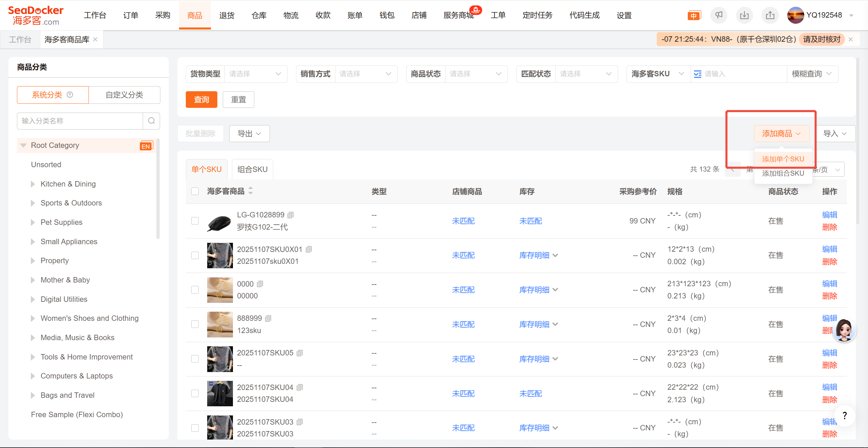Click the download tray icon in header
Image resolution: width=868 pixels, height=448 pixels.
[x=744, y=16]
